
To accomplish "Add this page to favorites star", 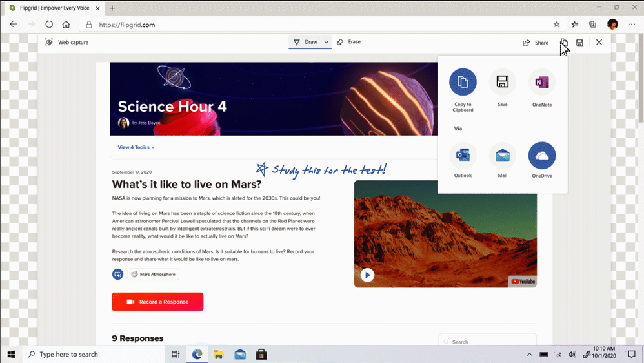I will coord(556,25).
